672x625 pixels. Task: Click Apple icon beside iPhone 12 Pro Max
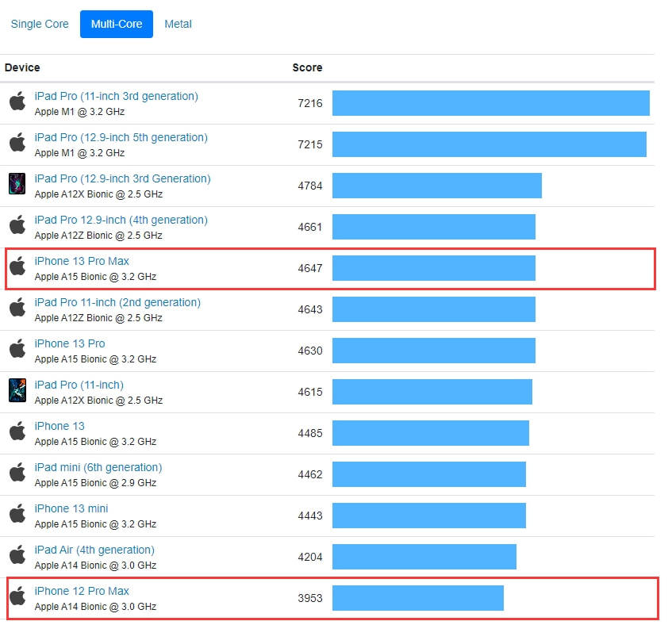pos(17,596)
